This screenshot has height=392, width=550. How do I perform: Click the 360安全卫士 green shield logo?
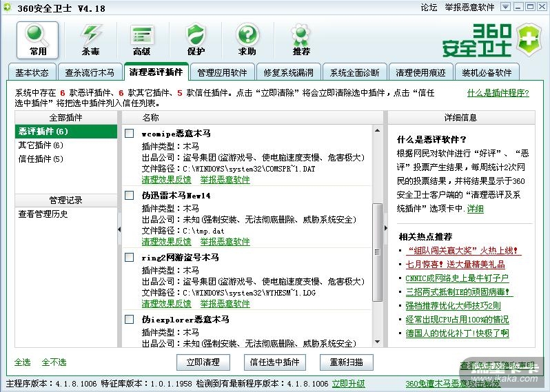tap(529, 40)
